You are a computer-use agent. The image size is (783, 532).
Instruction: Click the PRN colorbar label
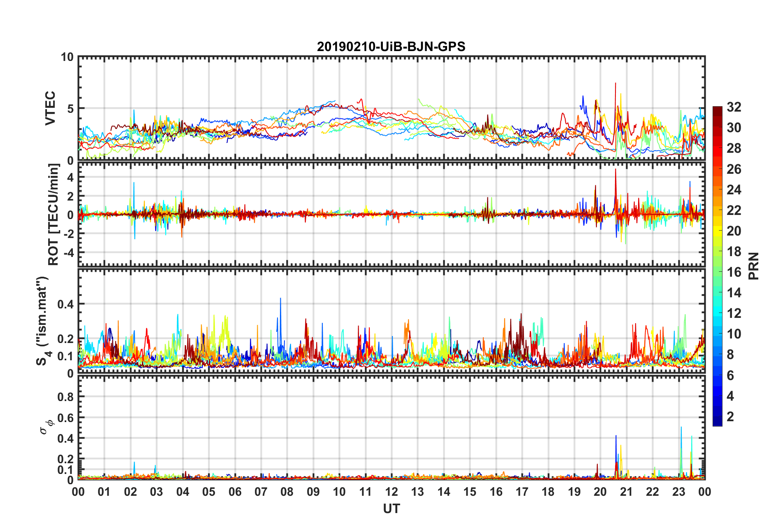tap(754, 266)
